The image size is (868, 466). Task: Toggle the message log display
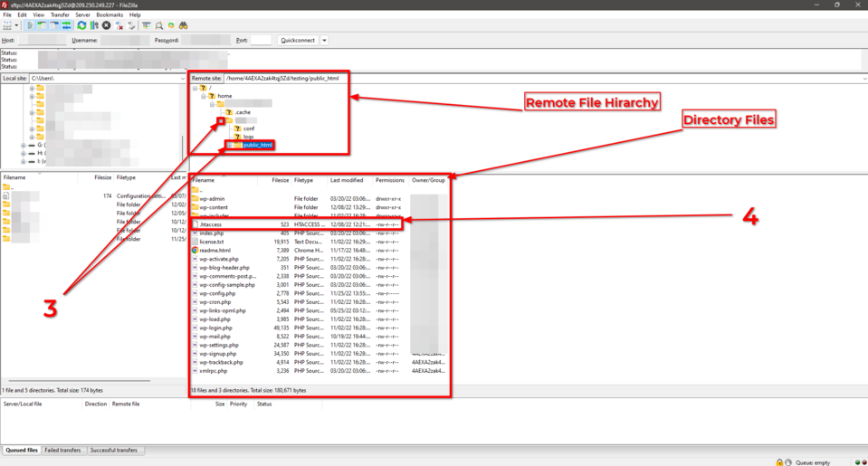click(30, 25)
